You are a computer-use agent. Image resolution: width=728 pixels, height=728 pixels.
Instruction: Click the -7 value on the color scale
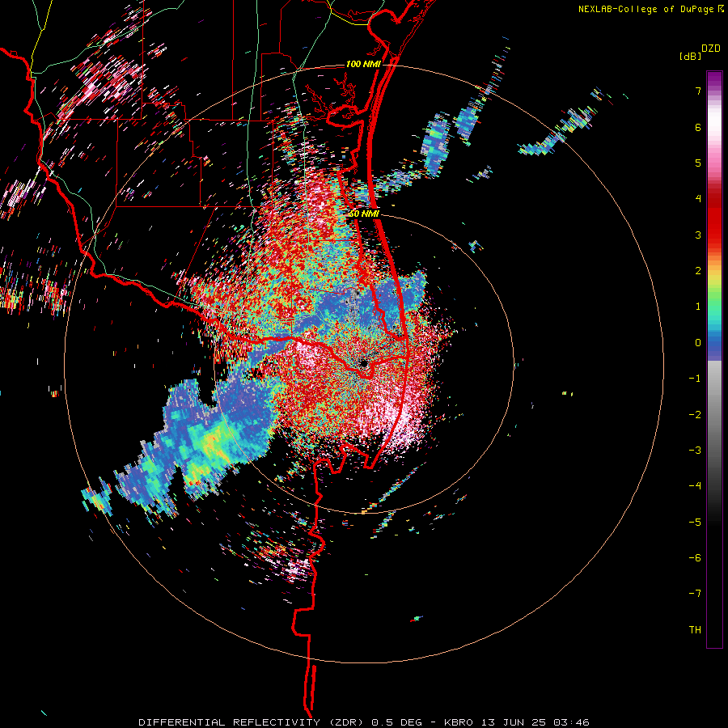point(695,594)
